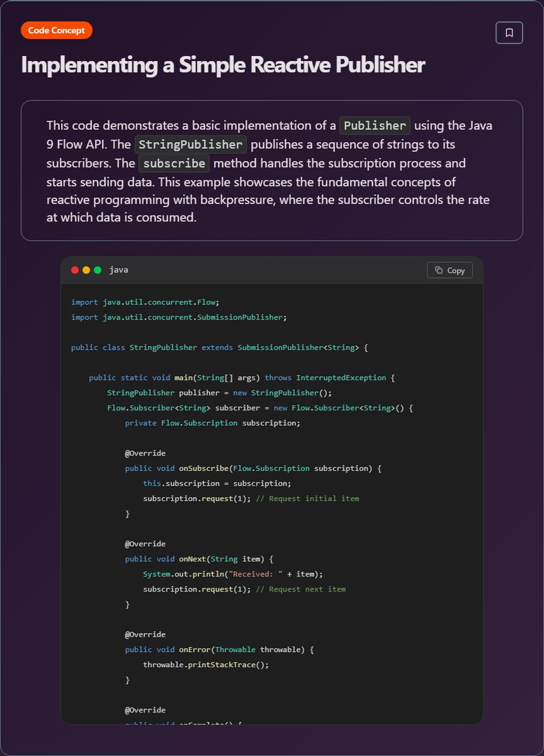Click the new StringPublisher() line
544x756 pixels.
pyautogui.click(x=219, y=392)
